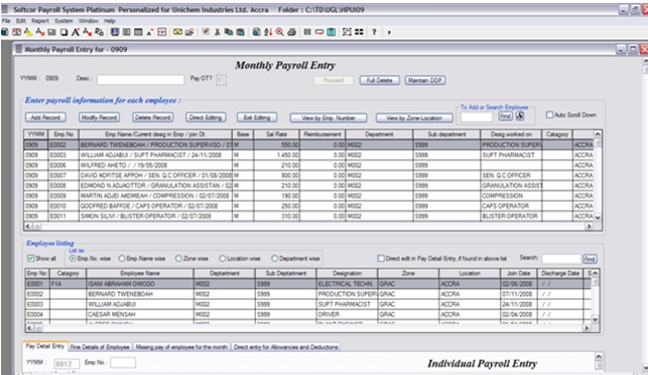Open the Help menu
Screen dimensions: 648x375
tap(110, 21)
